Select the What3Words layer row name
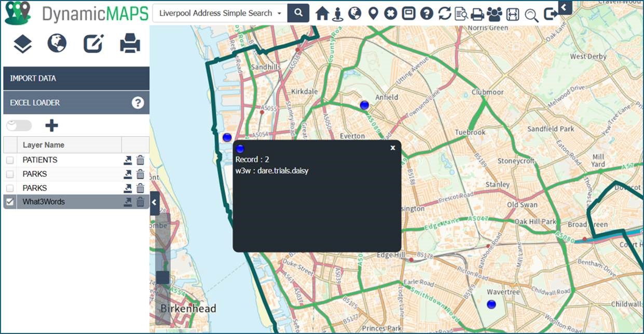 pyautogui.click(x=44, y=202)
